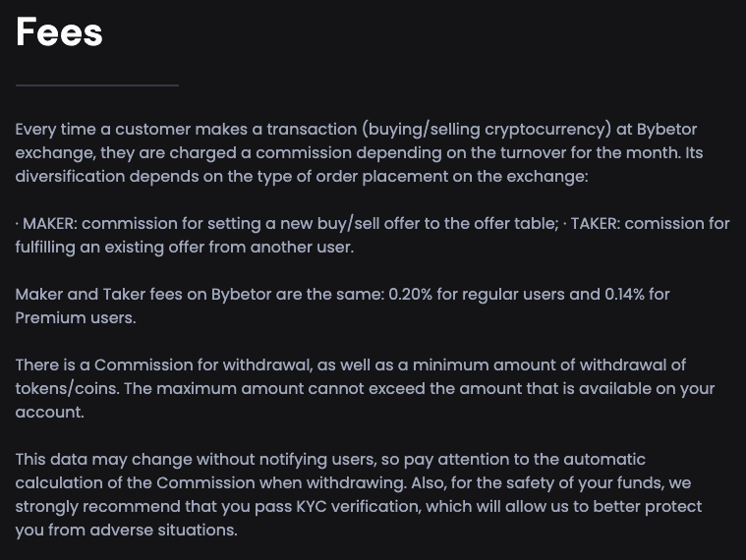Screen dimensions: 746x560
Task: Click the closing line 'you from adverse situations'
Action: pos(126,531)
